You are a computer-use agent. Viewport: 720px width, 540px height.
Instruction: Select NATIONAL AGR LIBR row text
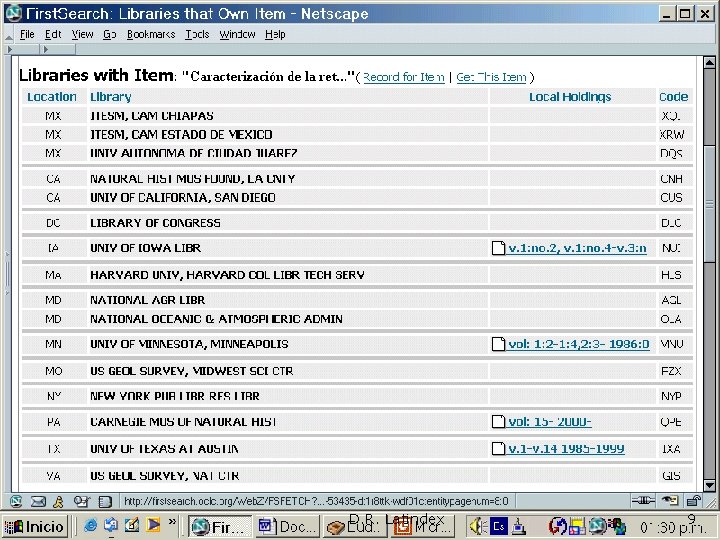tap(147, 300)
